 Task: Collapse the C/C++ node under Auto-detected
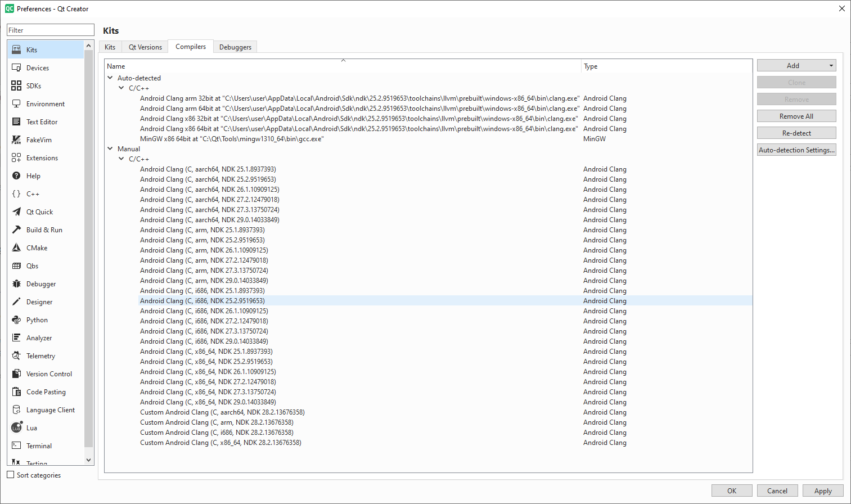[121, 88]
